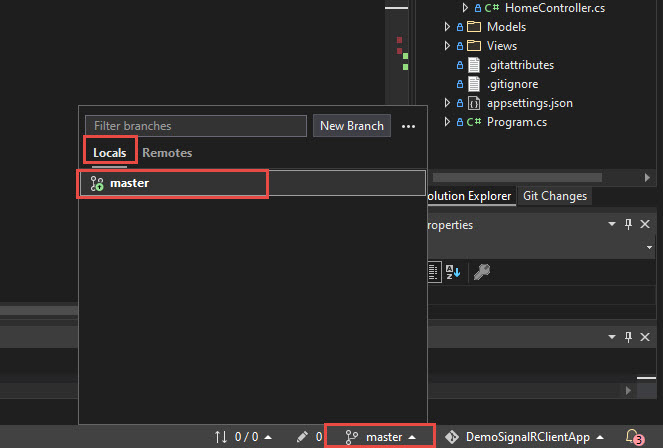This screenshot has width=663, height=448.
Task: Click the Categorized view icon in Properties
Action: [x=433, y=272]
